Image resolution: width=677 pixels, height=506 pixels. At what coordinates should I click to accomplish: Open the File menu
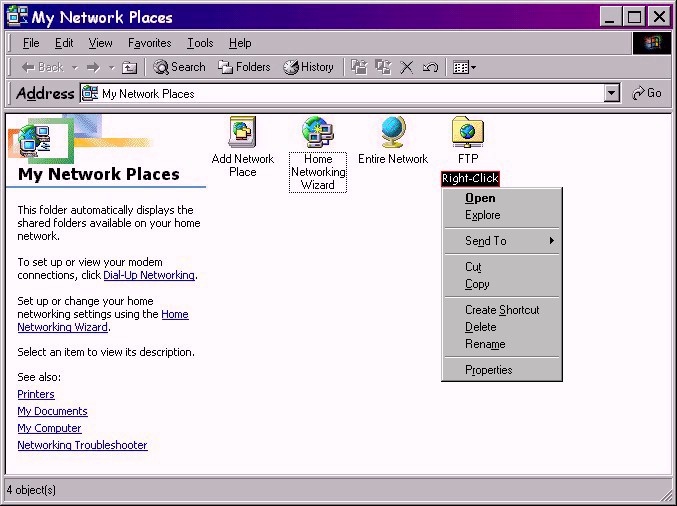pos(31,43)
